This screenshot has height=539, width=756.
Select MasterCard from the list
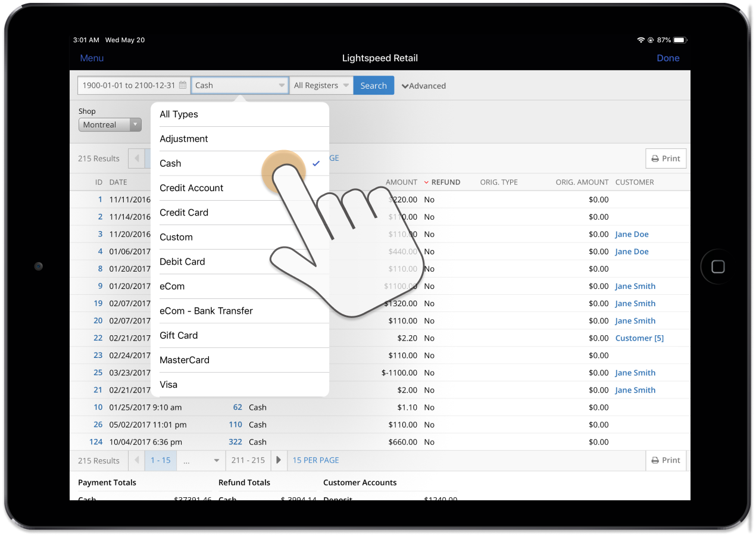pyautogui.click(x=240, y=360)
